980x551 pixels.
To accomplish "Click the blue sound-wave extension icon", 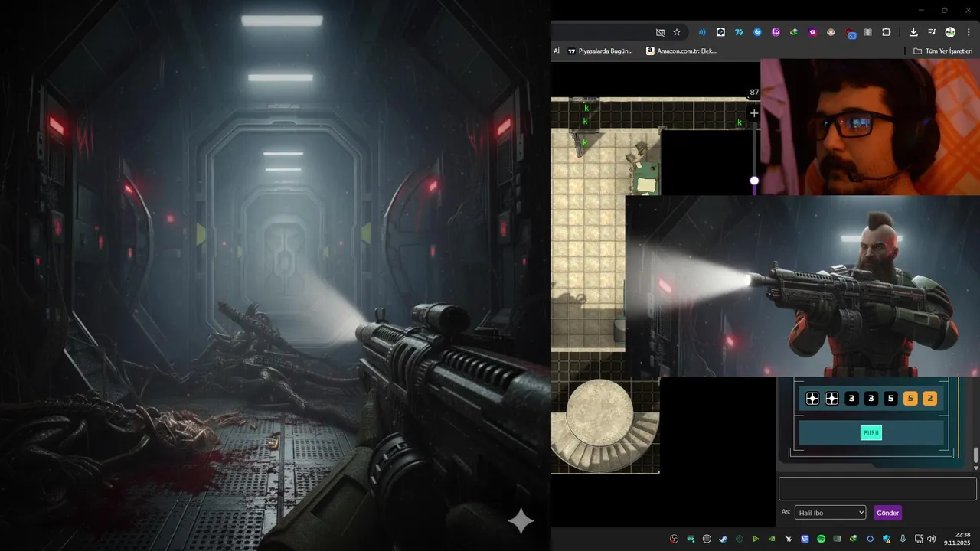I will pos(702,32).
